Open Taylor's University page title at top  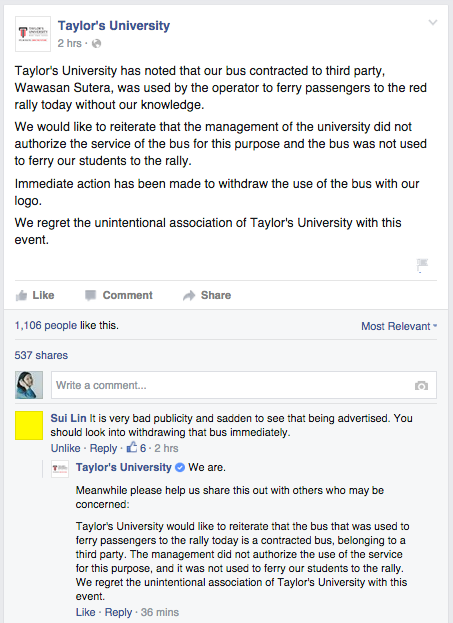[114, 26]
